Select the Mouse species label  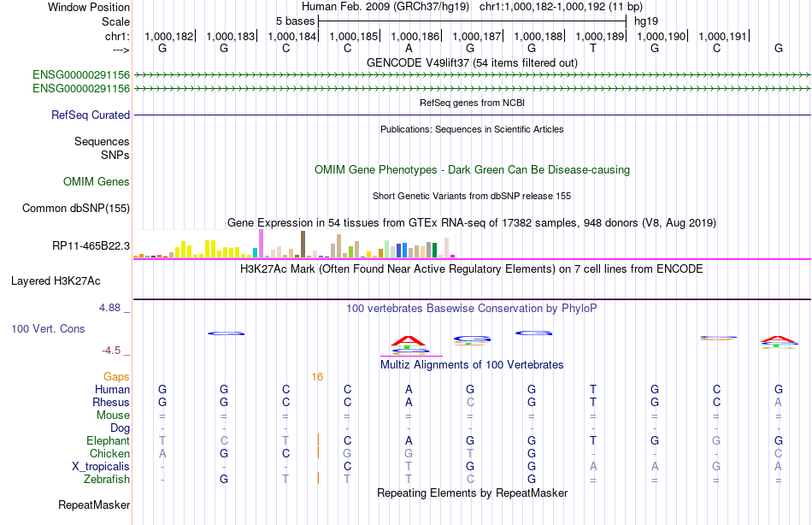113,416
